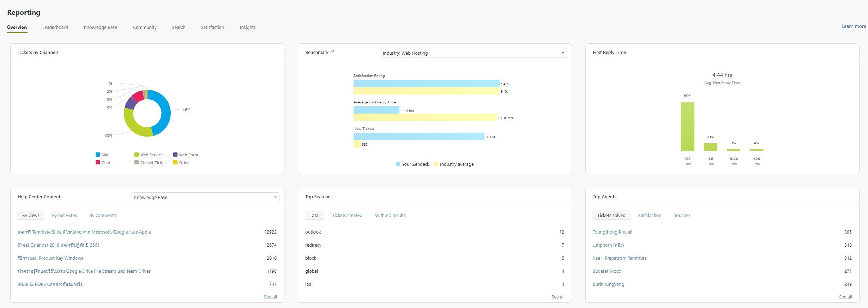This screenshot has height=308, width=868.
Task: Switch to the Leaderboard tab
Action: pos(55,27)
